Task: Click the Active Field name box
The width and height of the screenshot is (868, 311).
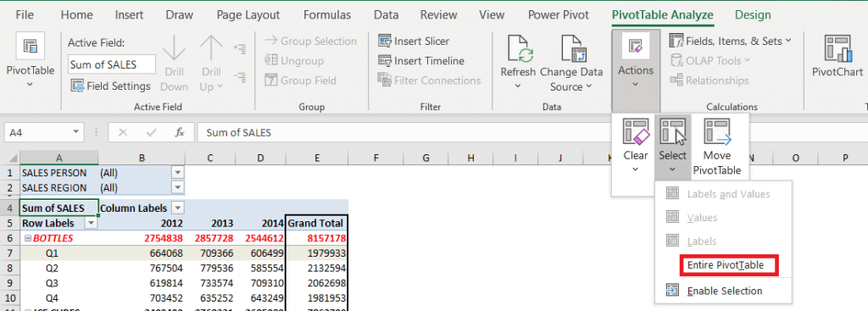Action: click(x=112, y=64)
